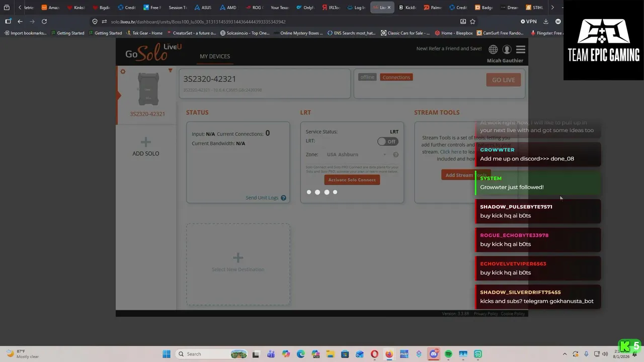
Task: Open the MY DEVICES tab
Action: [x=215, y=56]
